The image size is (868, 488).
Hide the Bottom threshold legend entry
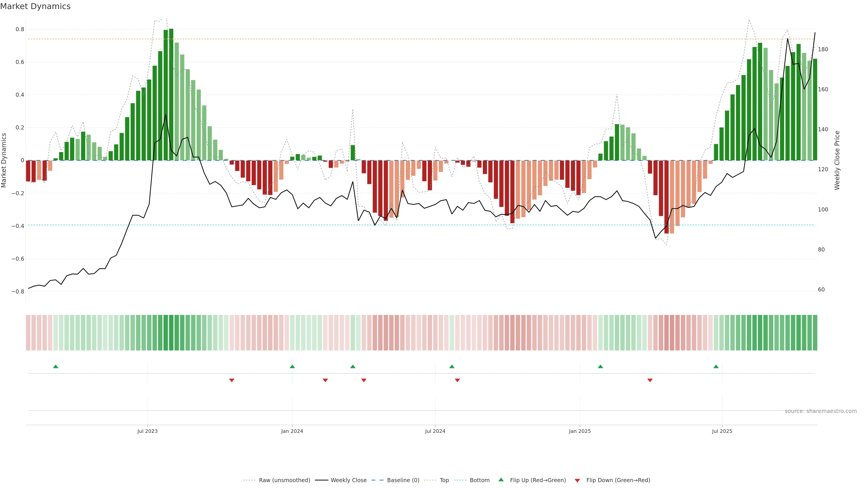479,480
